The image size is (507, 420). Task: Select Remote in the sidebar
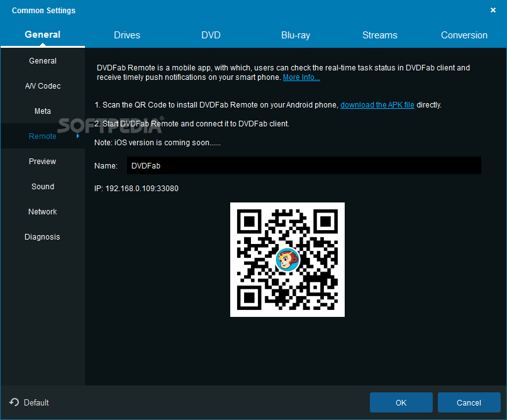(x=43, y=136)
